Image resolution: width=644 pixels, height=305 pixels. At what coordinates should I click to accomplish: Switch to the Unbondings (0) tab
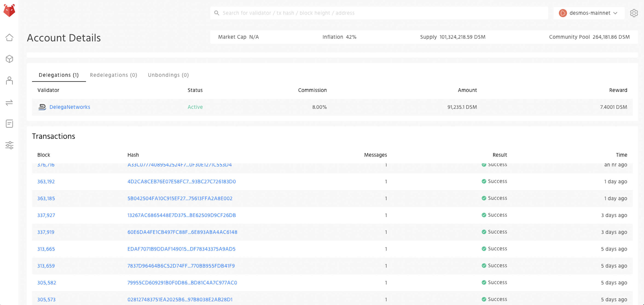168,75
